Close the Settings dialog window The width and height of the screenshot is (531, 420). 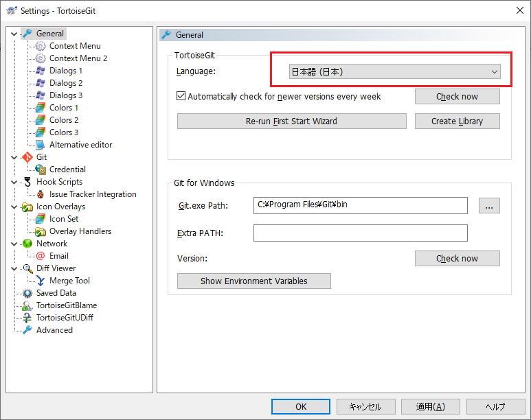pos(520,10)
